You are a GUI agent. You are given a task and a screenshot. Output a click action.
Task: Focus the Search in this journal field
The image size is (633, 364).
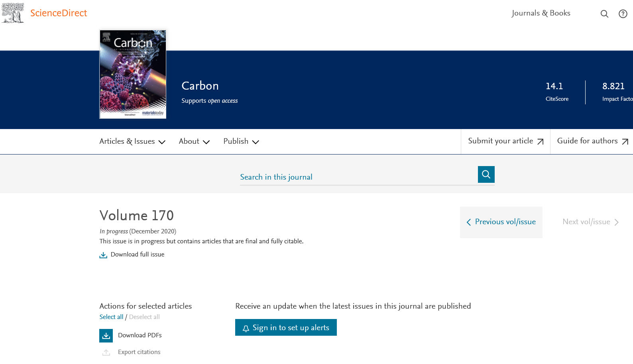(359, 177)
